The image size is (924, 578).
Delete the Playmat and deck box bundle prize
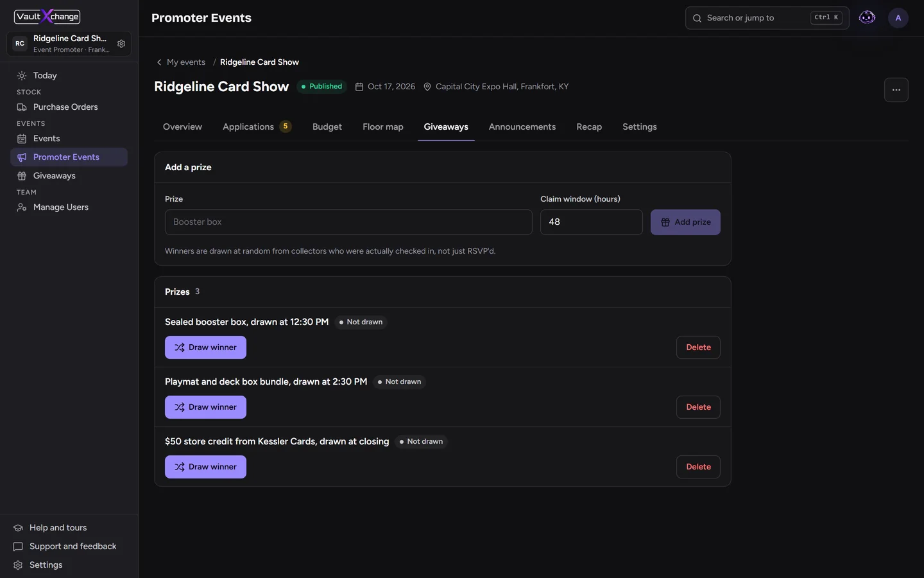point(698,407)
